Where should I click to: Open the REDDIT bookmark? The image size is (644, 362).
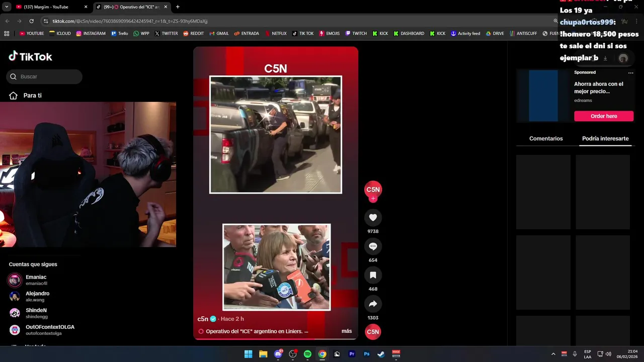pos(194,34)
